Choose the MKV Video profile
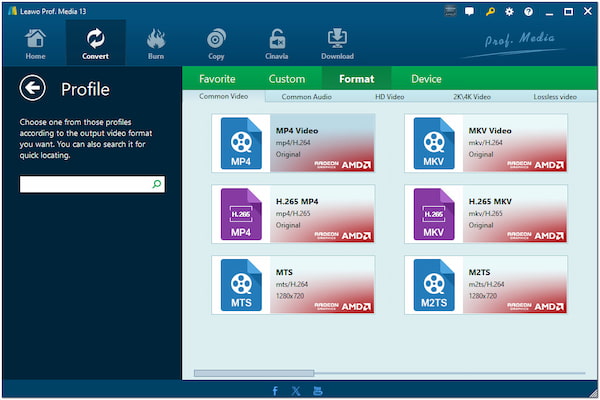 coord(486,143)
